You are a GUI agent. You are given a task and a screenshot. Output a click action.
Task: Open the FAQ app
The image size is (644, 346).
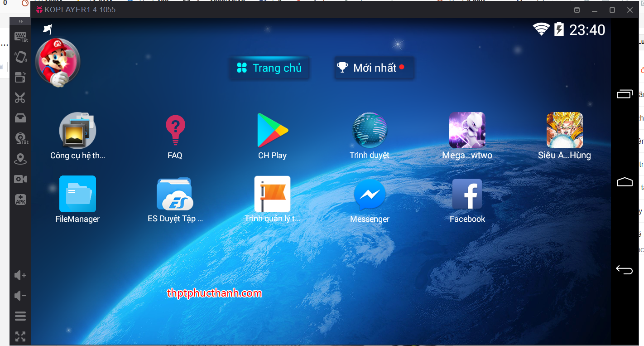coord(175,136)
